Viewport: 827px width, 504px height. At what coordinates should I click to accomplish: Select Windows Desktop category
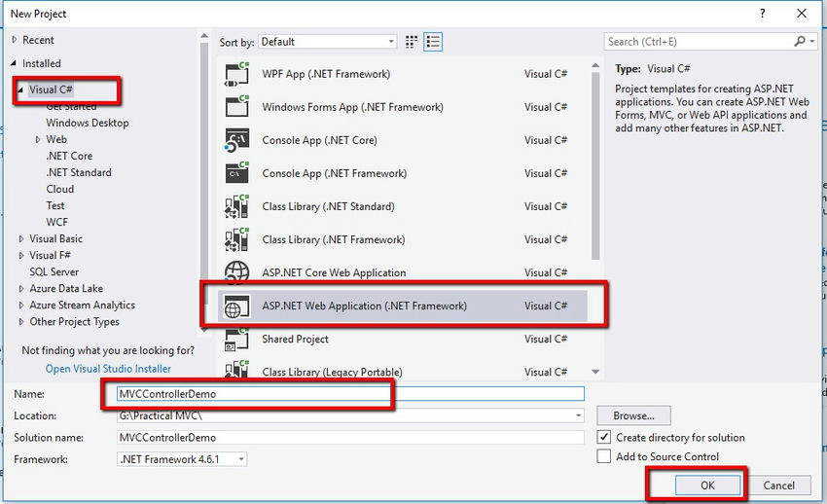[x=88, y=123]
